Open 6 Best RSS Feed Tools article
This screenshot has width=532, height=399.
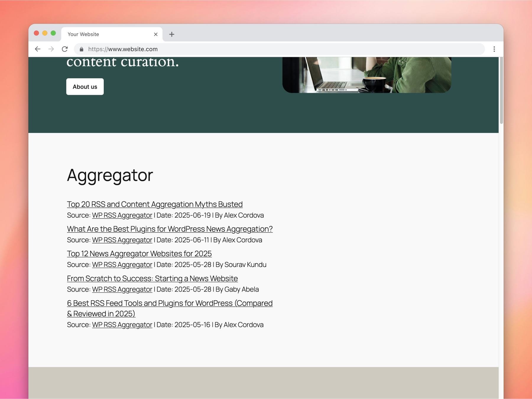(170, 308)
